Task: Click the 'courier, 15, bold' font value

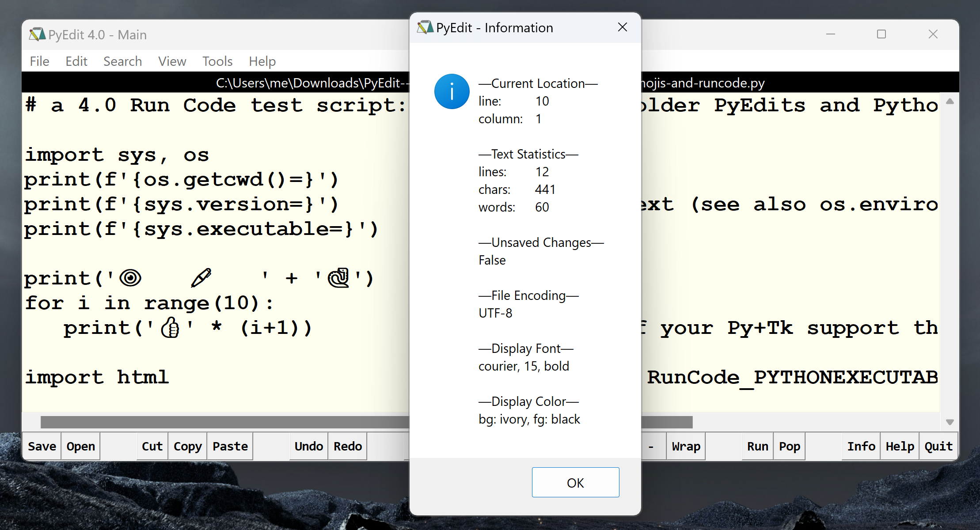Action: click(524, 366)
